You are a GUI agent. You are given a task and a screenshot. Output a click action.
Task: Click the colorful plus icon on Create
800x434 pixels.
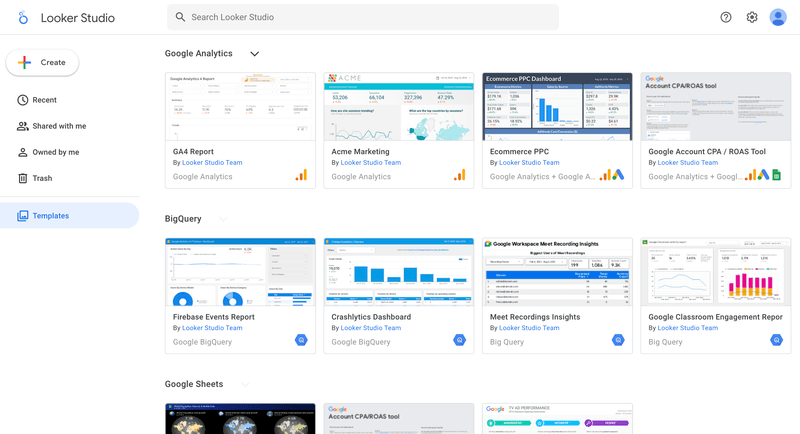24,62
